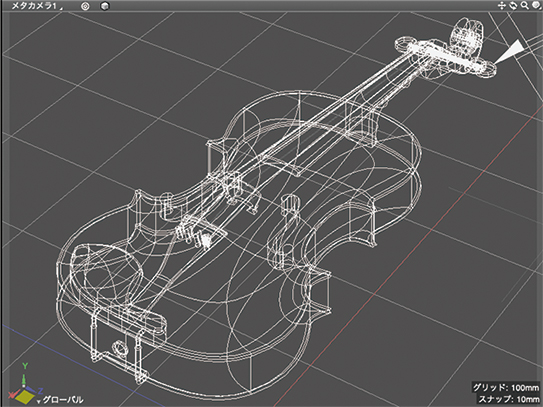This screenshot has width=543, height=407.
Task: Click the red X axis of the gizmo
Action: (13, 394)
